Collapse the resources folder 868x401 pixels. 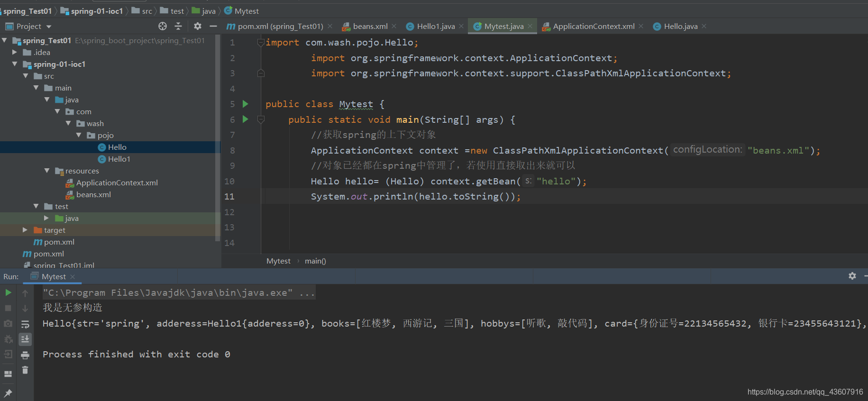click(x=46, y=171)
